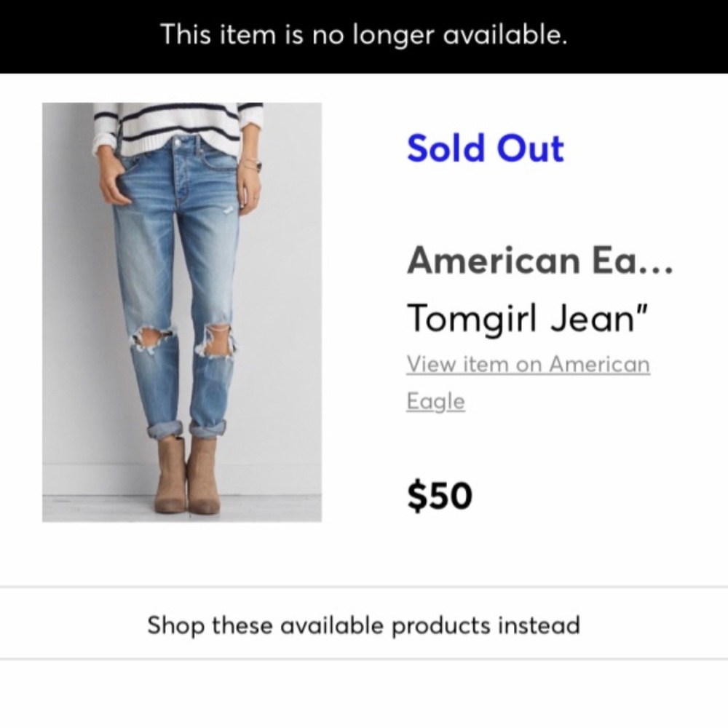Click the "This item is no longer available" banner
Screen dimensions: 728x728
click(364, 35)
